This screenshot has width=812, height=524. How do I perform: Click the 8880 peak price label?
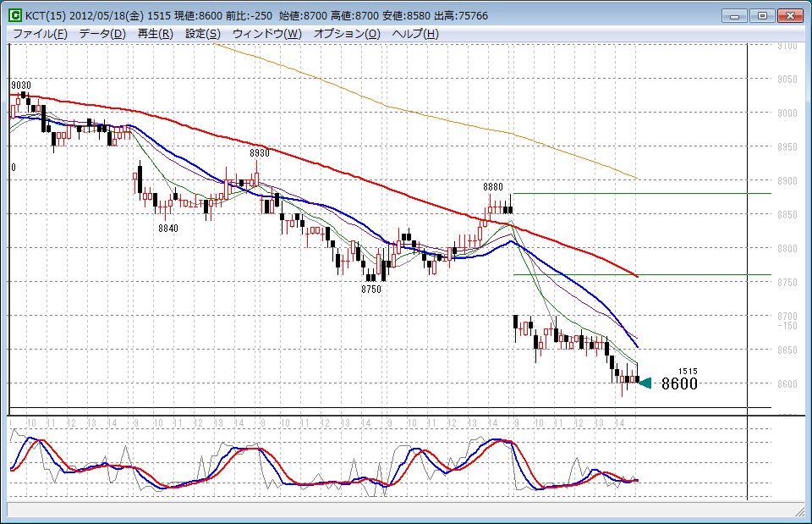click(x=493, y=186)
